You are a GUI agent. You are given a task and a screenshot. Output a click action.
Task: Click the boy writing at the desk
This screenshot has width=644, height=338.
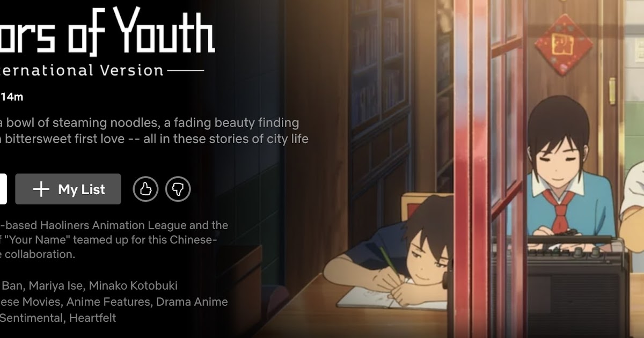click(x=391, y=252)
